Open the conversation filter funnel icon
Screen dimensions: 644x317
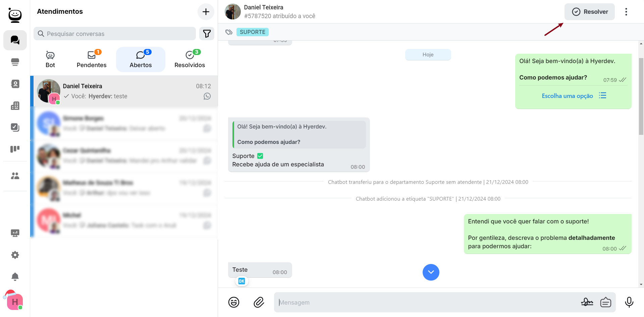[x=207, y=34]
